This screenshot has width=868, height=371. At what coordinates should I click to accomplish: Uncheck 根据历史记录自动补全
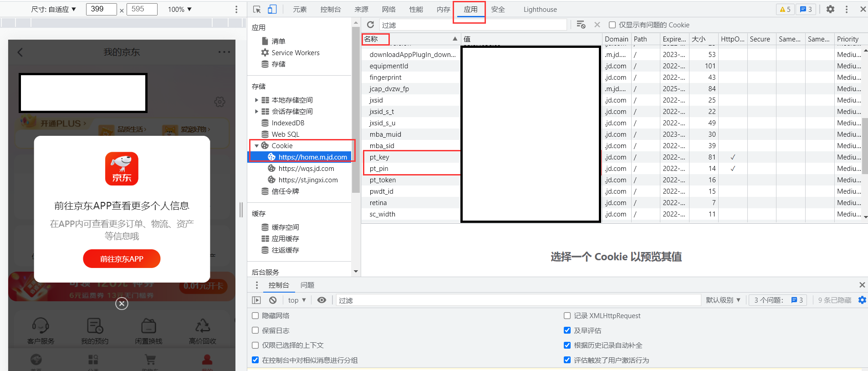tap(567, 345)
